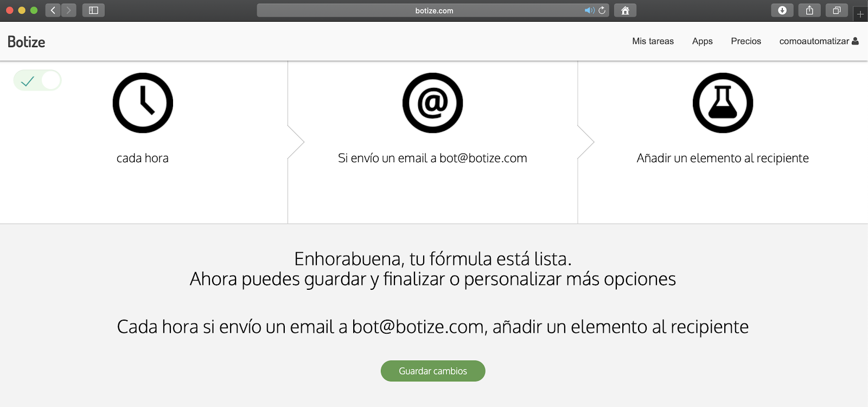Go to the browser home page
The width and height of the screenshot is (868, 407).
(625, 10)
